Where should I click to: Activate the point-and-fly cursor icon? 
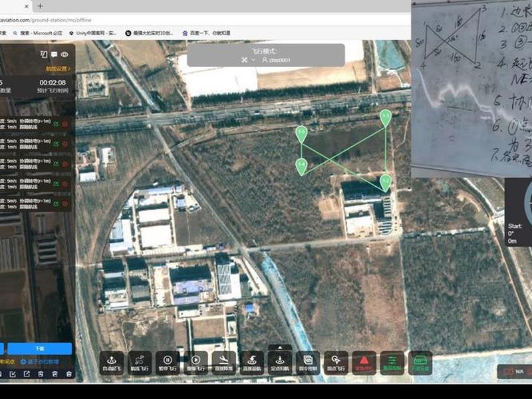coord(336,363)
